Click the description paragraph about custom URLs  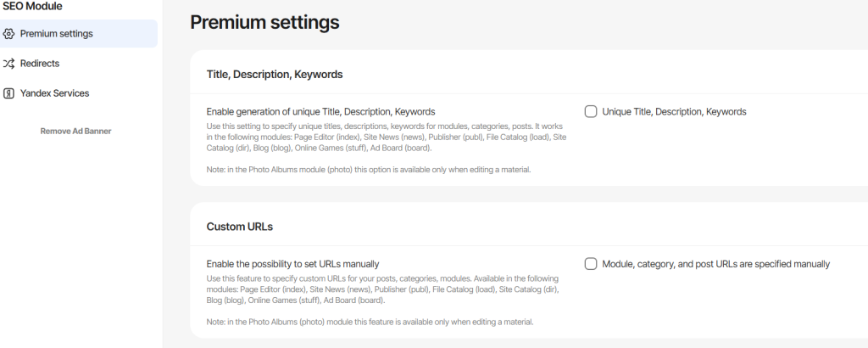[383, 289]
